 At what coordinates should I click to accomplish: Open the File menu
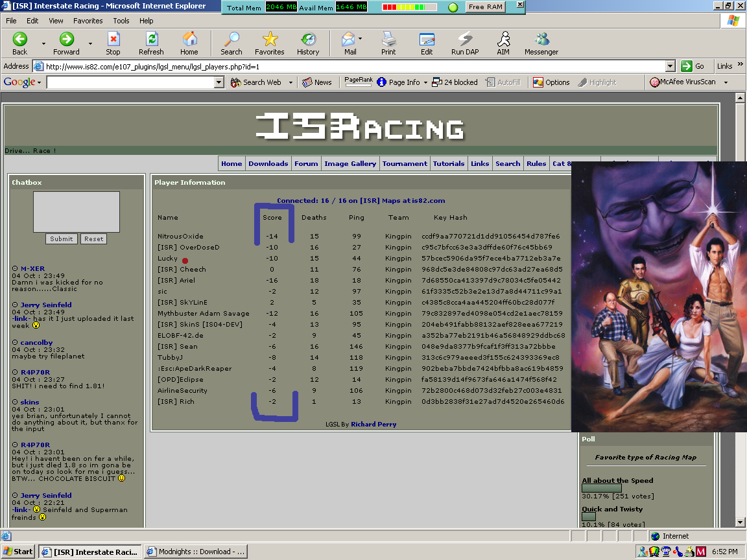[x=11, y=21]
